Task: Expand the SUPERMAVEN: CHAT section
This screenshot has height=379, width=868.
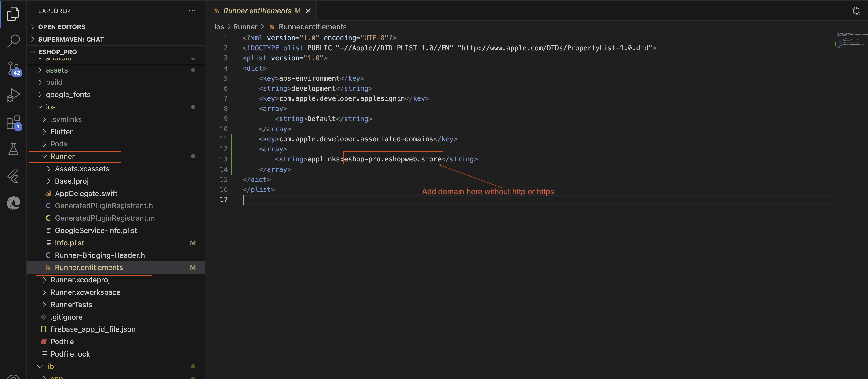Action: [116, 39]
